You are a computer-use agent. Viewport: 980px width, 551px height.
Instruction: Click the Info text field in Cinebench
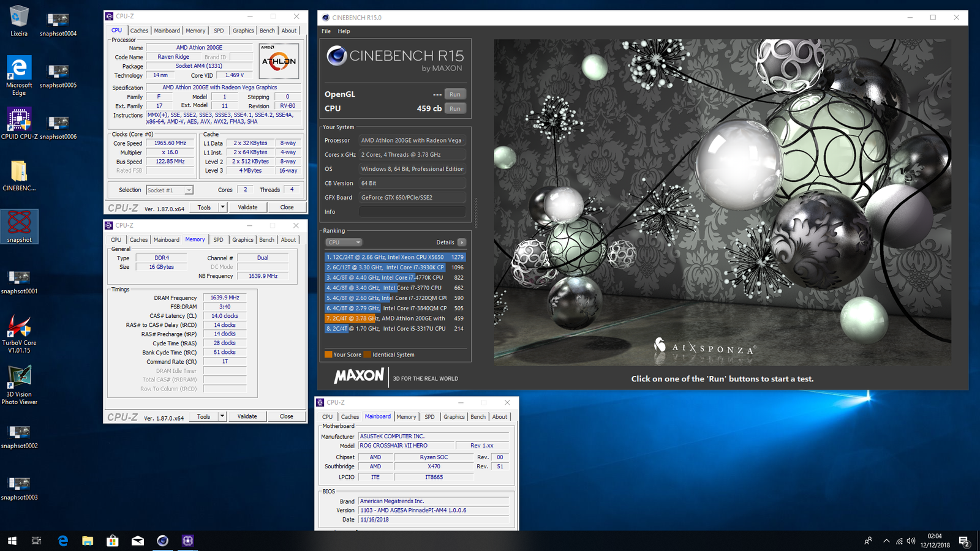pos(412,212)
